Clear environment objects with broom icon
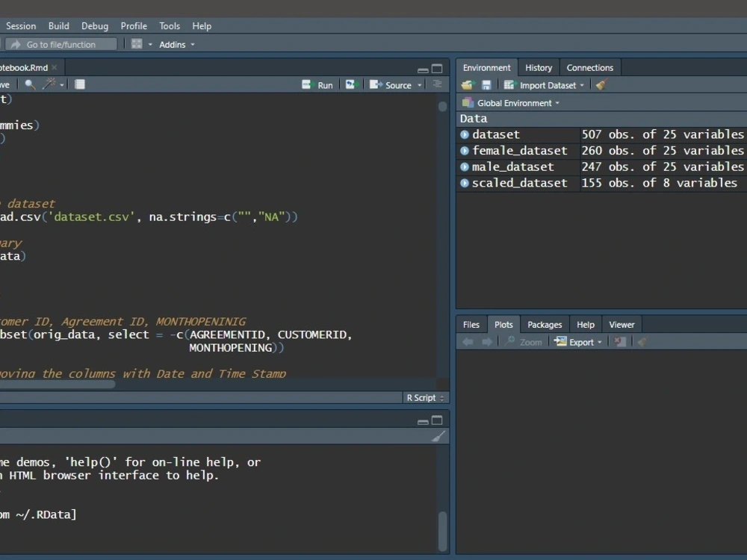This screenshot has height=560, width=747. (601, 85)
